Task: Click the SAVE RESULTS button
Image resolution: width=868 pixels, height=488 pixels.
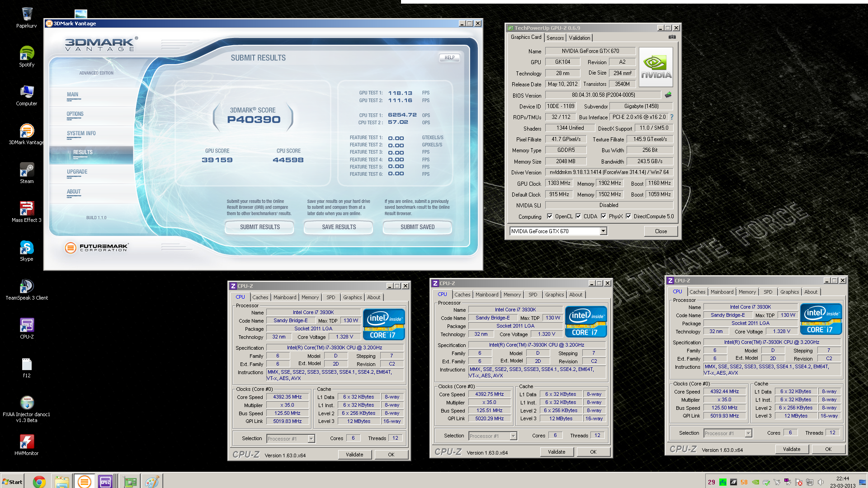Action: pyautogui.click(x=339, y=227)
